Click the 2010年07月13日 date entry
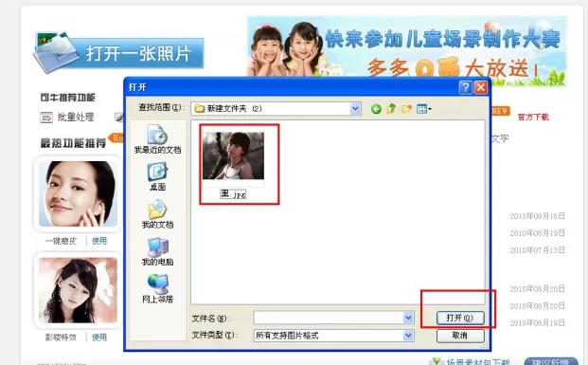Image resolution: width=588 pixels, height=365 pixels. (538, 250)
